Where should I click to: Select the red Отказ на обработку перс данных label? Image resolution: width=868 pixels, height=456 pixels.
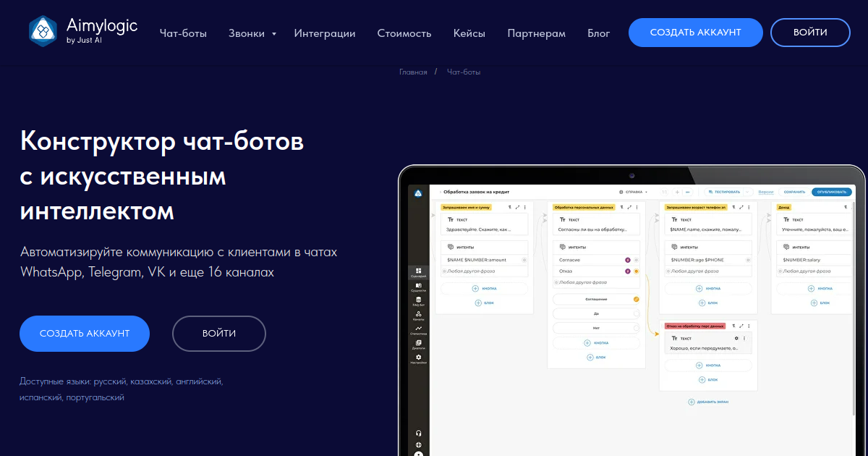[x=694, y=326]
